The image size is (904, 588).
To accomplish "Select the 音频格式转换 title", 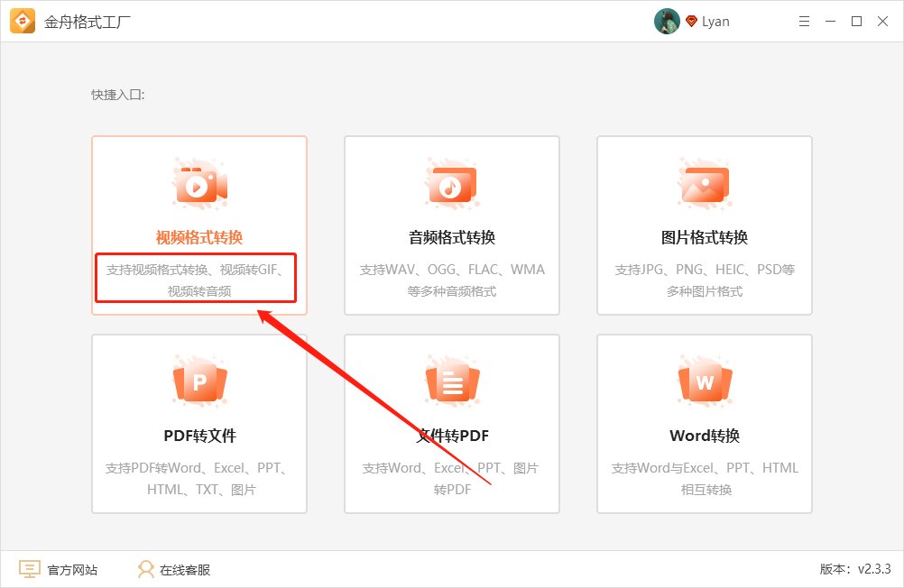I will click(451, 238).
